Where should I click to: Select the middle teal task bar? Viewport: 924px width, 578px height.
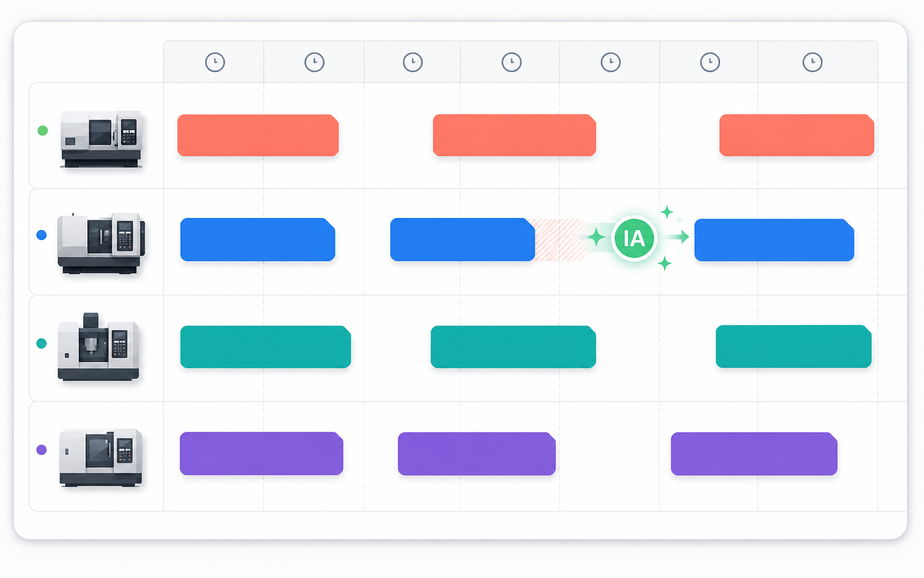tap(513, 347)
